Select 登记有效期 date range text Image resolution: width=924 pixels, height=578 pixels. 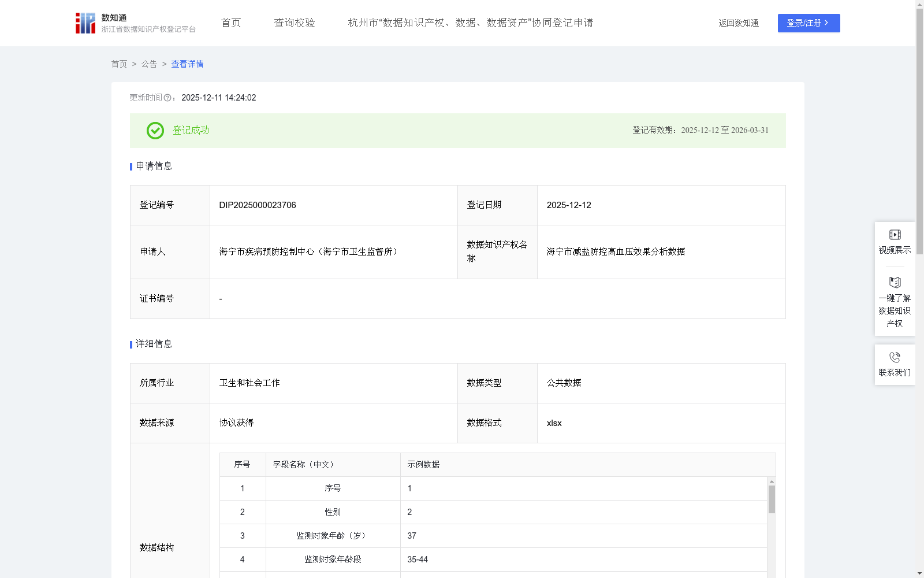[x=725, y=131]
